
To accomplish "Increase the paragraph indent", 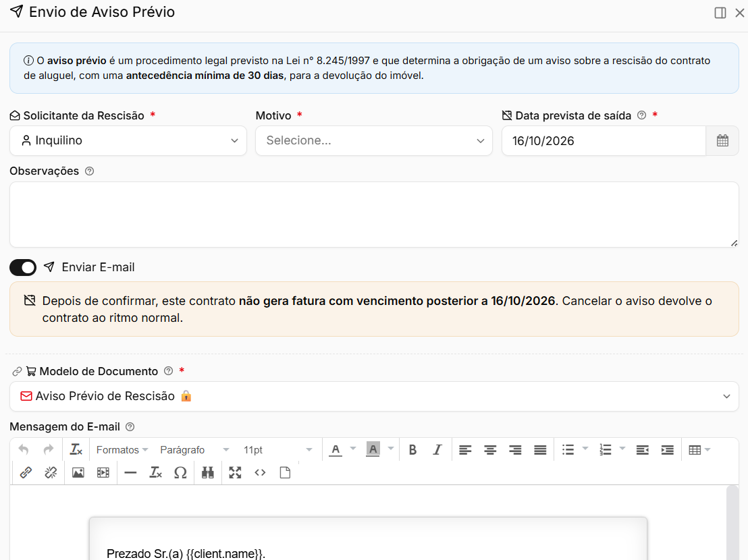I will click(668, 450).
